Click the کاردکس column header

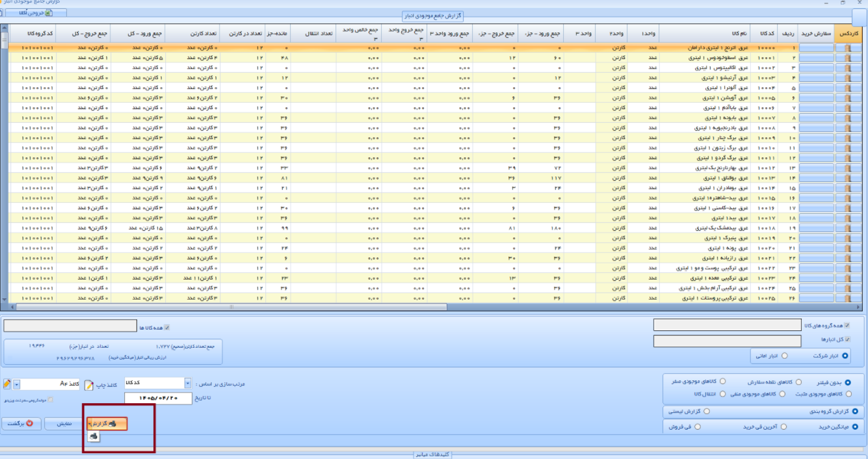point(848,33)
